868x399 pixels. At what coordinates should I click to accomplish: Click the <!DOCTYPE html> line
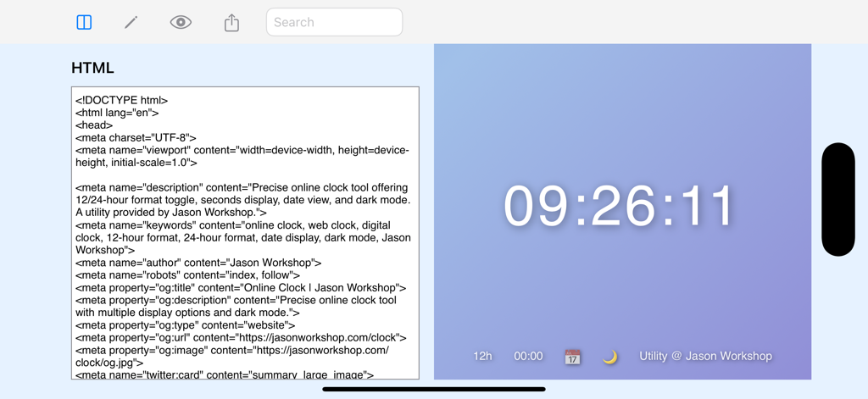pyautogui.click(x=122, y=101)
